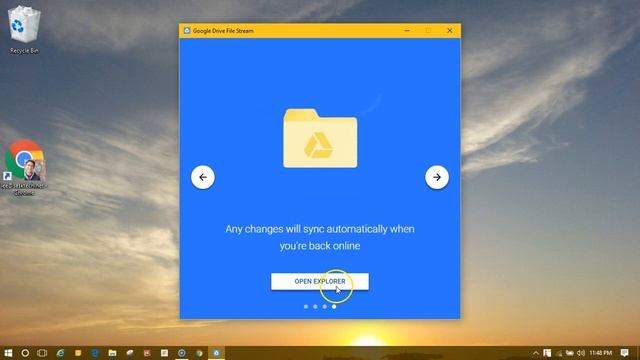Click the flag icon in system tray
Screen dimensions: 640x360
(x=547, y=353)
